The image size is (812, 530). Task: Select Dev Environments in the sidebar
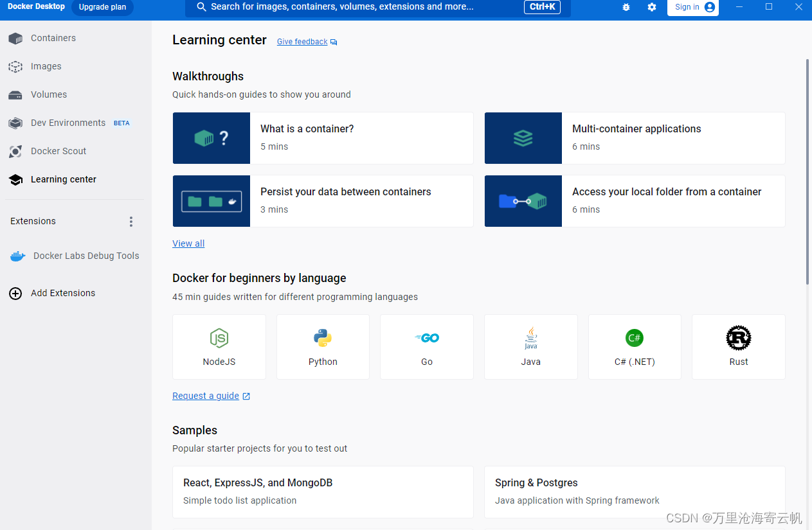(68, 123)
